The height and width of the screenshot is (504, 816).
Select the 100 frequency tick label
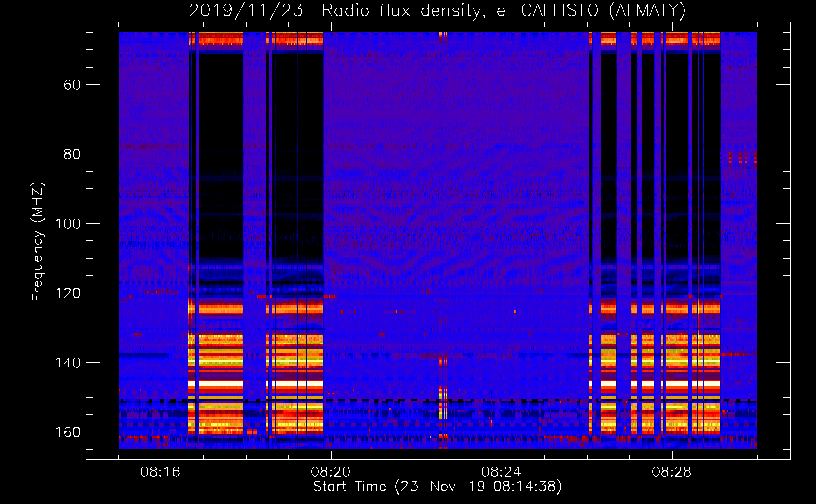coord(68,224)
